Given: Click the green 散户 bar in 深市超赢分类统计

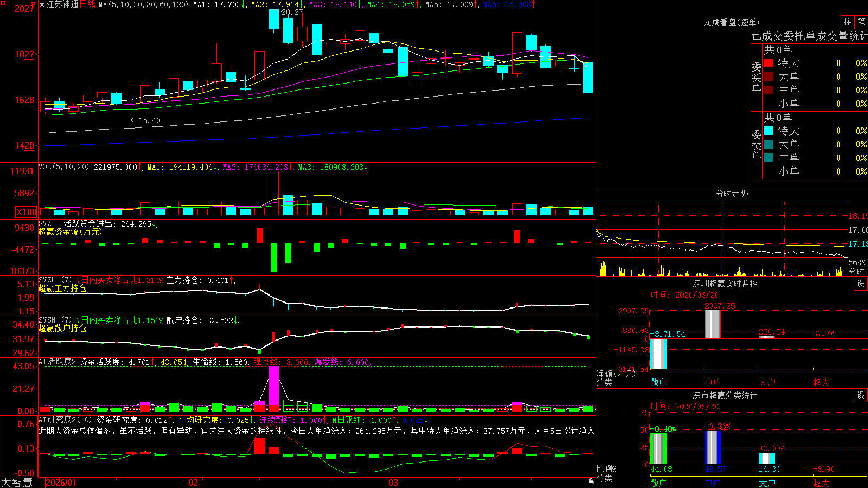Looking at the screenshot, I should click(658, 448).
